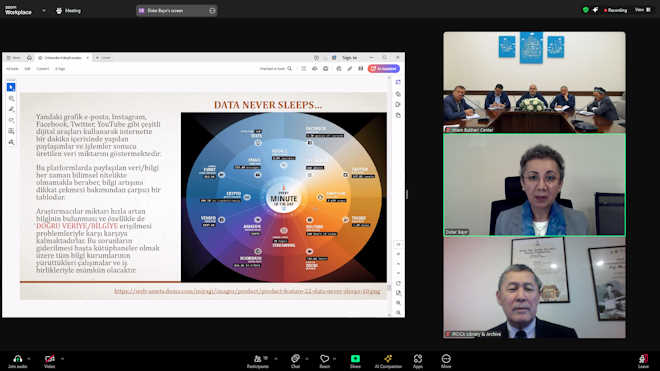This screenshot has width=660, height=371.
Task: Click the Leave meeting button
Action: pyautogui.click(x=643, y=359)
